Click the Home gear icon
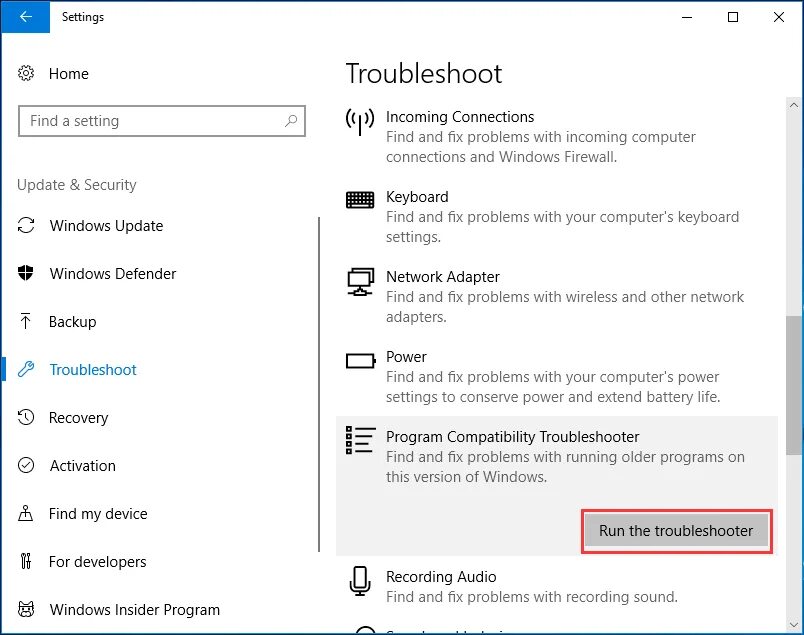Image resolution: width=804 pixels, height=635 pixels. click(27, 74)
